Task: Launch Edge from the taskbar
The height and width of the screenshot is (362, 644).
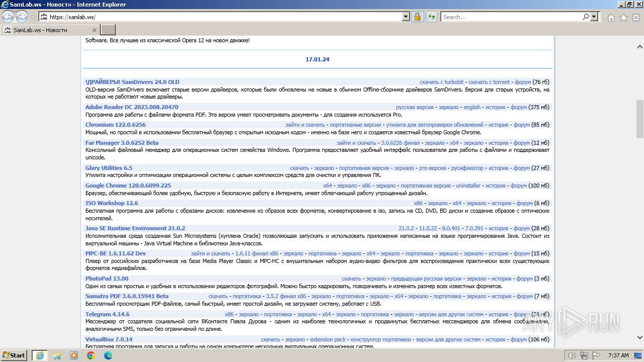Action: pos(108,355)
